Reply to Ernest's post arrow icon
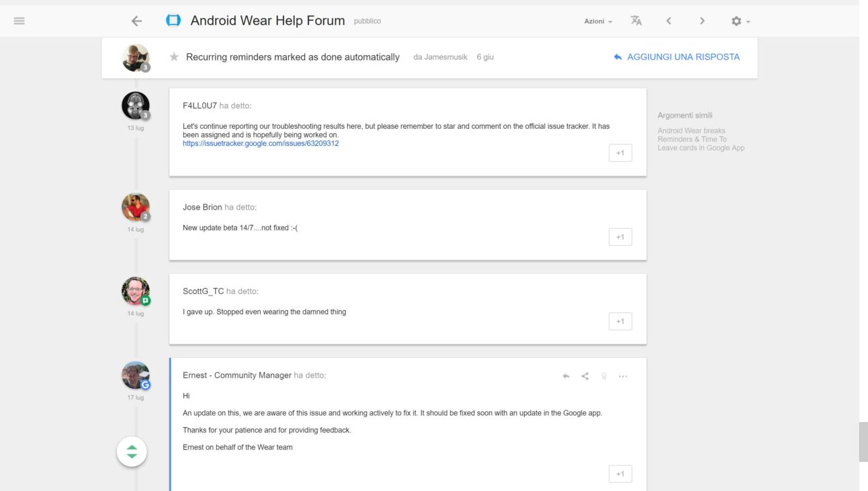The image size is (868, 491). pos(566,376)
